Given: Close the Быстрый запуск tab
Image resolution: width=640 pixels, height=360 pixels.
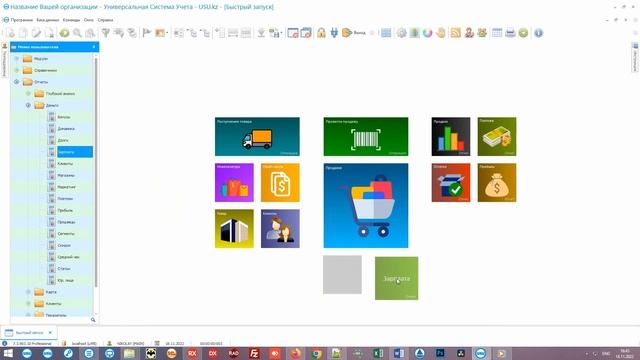Looking at the screenshot, I should [x=50, y=333].
